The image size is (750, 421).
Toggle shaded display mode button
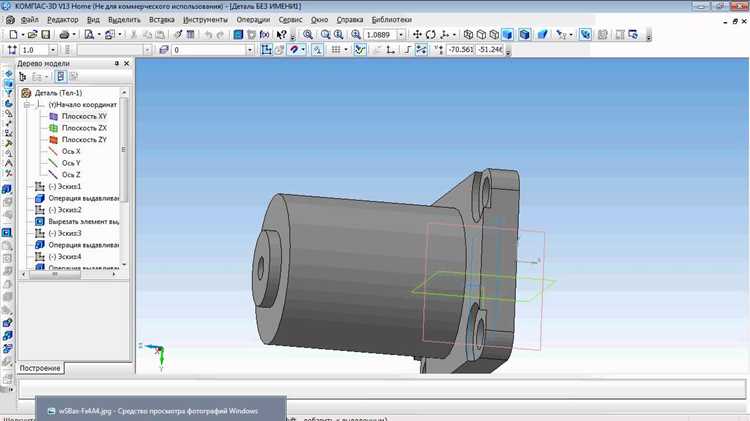click(507, 34)
